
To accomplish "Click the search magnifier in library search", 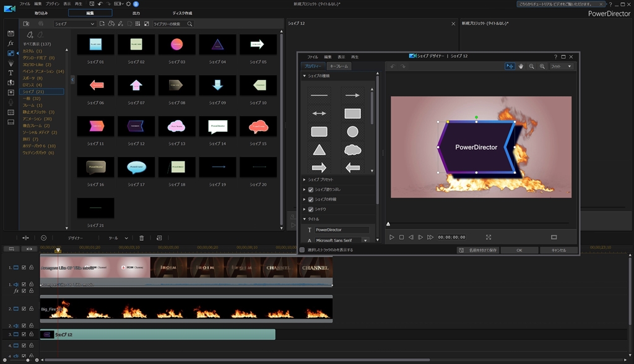I will [189, 24].
